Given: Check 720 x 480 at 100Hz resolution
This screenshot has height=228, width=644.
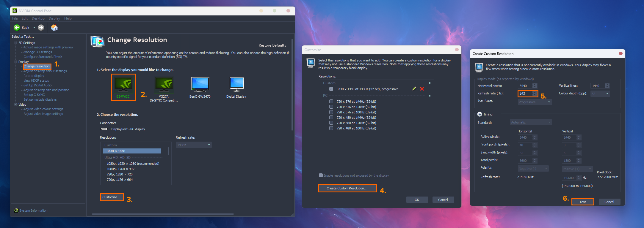Looking at the screenshot, I should click(331, 128).
